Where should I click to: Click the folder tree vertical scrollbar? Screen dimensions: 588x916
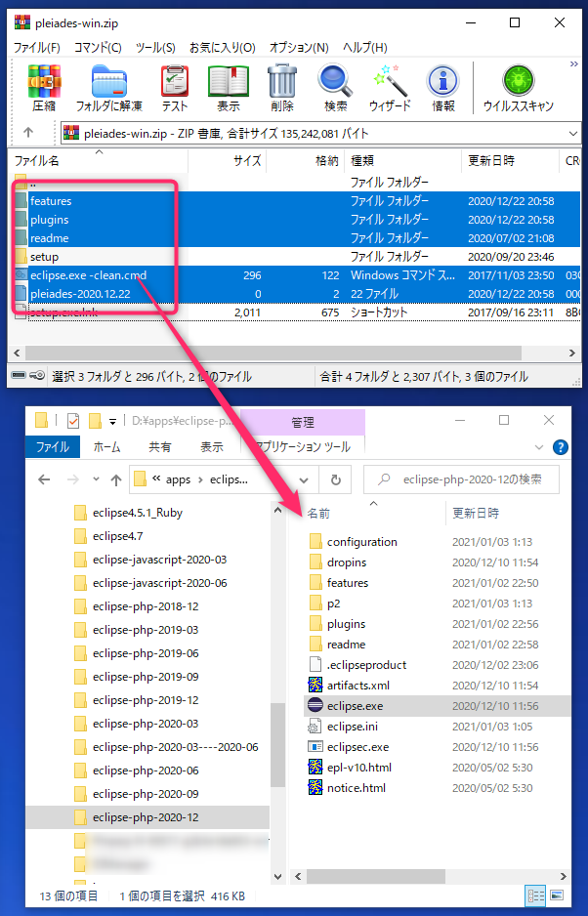click(x=277, y=745)
